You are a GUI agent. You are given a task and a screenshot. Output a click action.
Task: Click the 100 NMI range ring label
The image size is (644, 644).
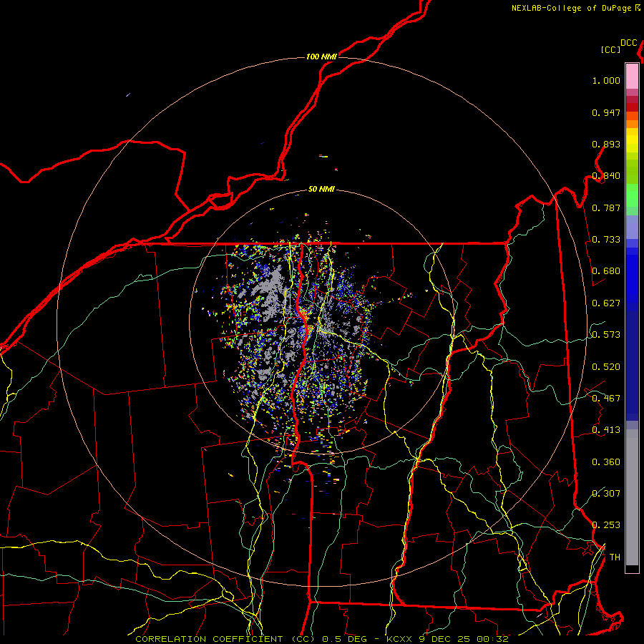(321, 57)
